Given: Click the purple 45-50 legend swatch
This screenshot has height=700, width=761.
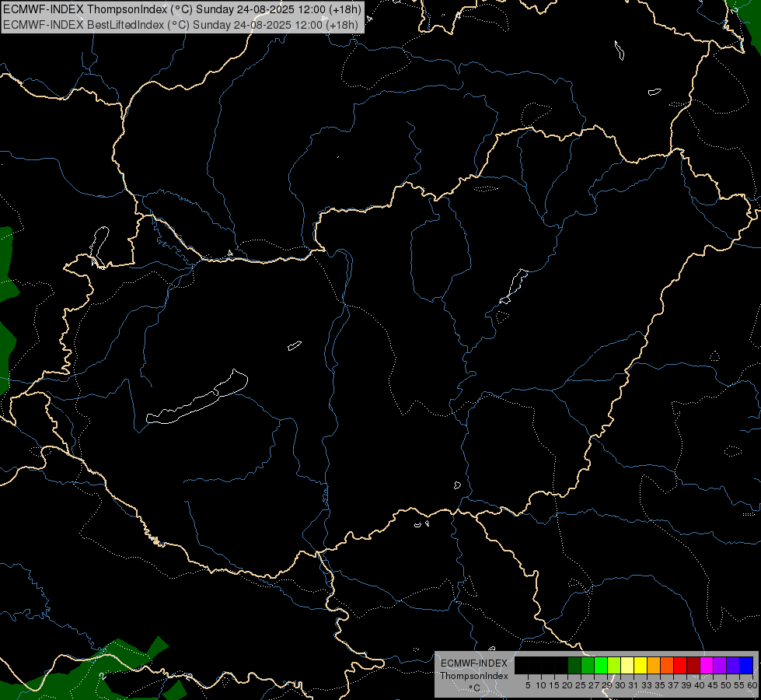Looking at the screenshot, I should (x=719, y=665).
